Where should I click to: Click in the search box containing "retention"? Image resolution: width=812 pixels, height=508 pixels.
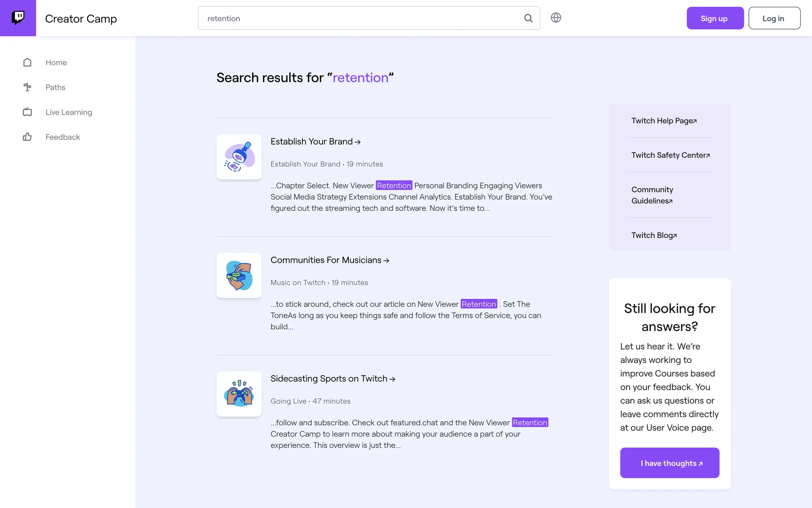coord(359,18)
